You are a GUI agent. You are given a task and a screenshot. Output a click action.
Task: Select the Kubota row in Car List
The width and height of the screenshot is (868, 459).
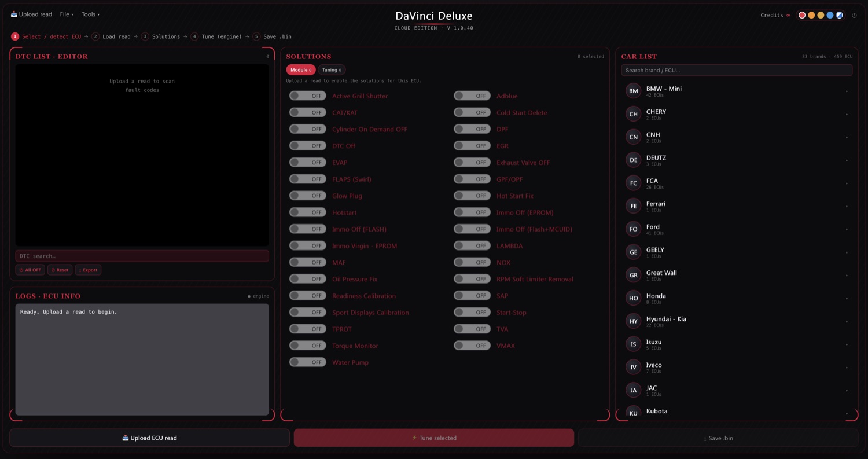737,412
